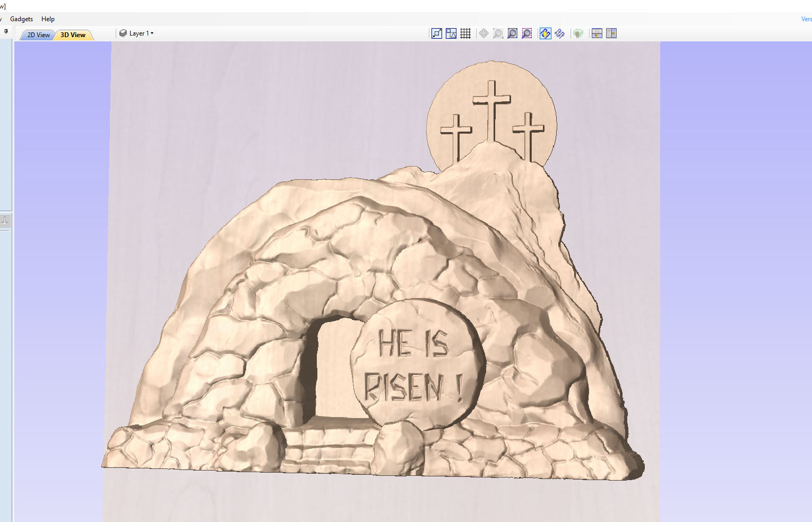
Task: Click the He Is Risen stone in the model
Action: pos(417,363)
